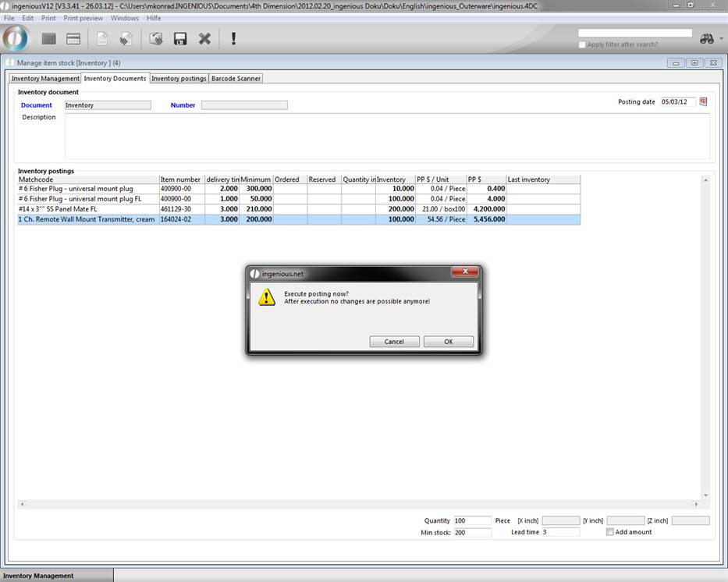
Task: Click the delete X toolbar icon
Action: tap(204, 38)
